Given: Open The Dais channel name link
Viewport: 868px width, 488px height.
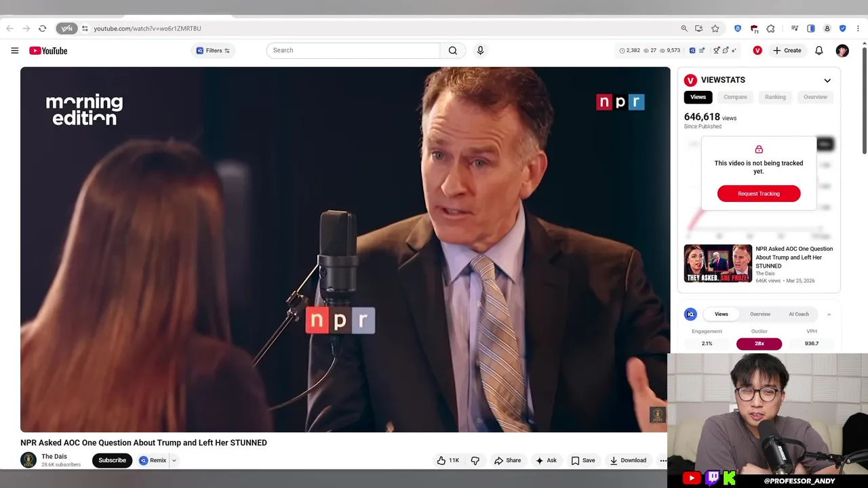Looking at the screenshot, I should coord(54,457).
